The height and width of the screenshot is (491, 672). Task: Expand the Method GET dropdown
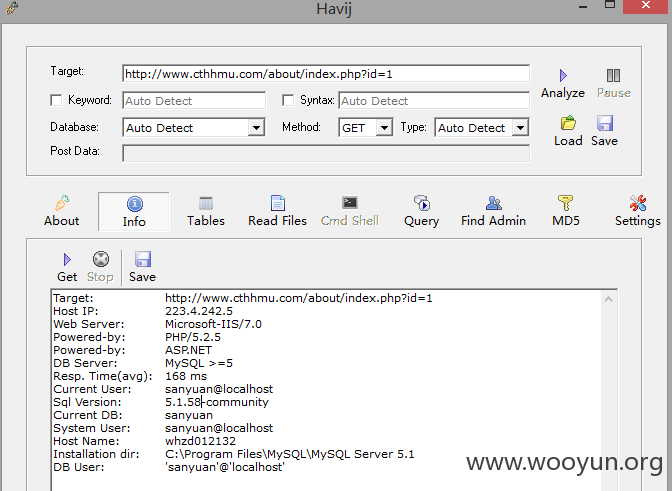click(384, 128)
